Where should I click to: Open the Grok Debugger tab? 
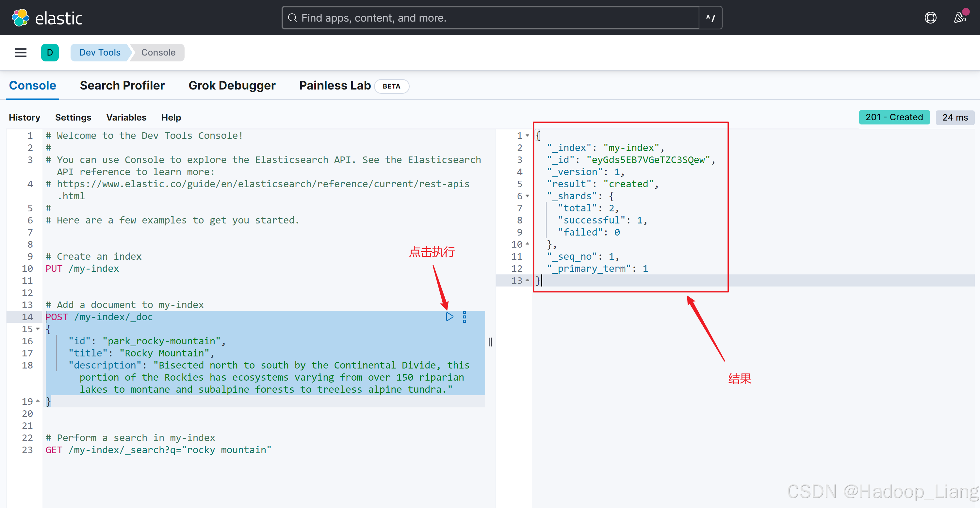pos(232,86)
